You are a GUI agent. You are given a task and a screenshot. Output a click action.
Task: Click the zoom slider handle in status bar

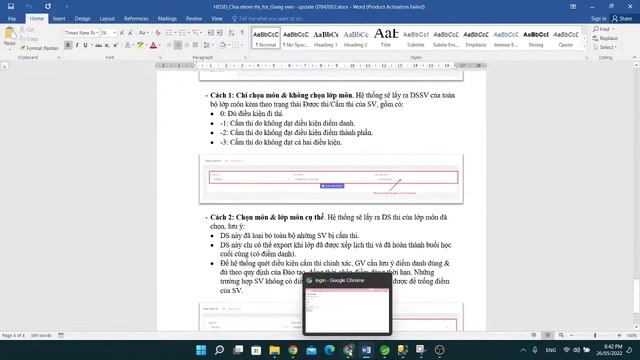point(595,335)
